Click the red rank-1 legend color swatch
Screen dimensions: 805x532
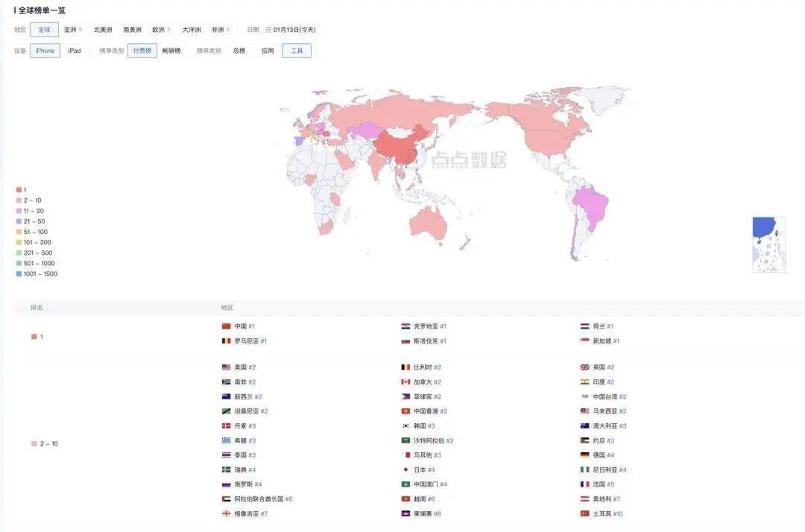click(x=18, y=189)
